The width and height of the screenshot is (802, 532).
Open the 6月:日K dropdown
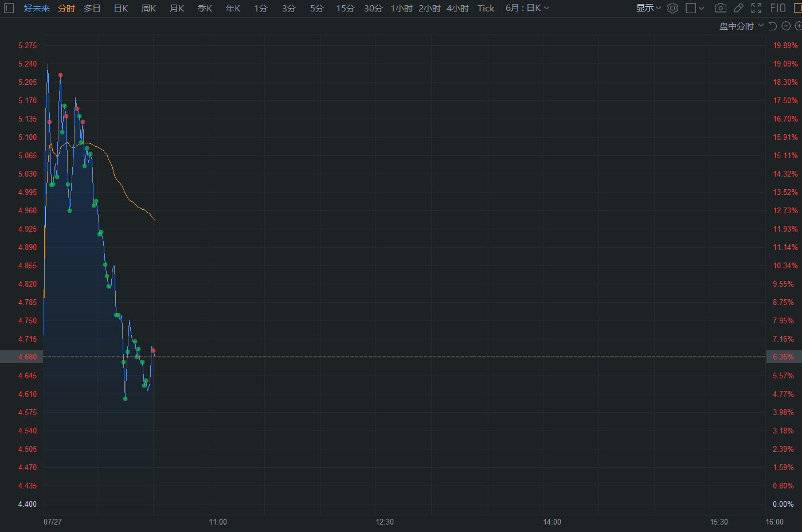point(527,8)
